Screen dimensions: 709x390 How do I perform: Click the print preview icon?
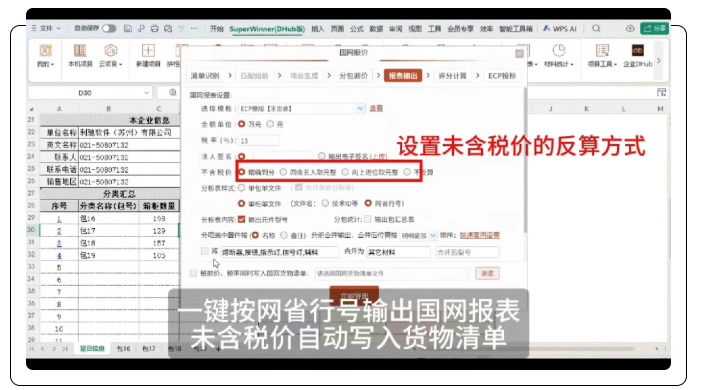point(168,28)
